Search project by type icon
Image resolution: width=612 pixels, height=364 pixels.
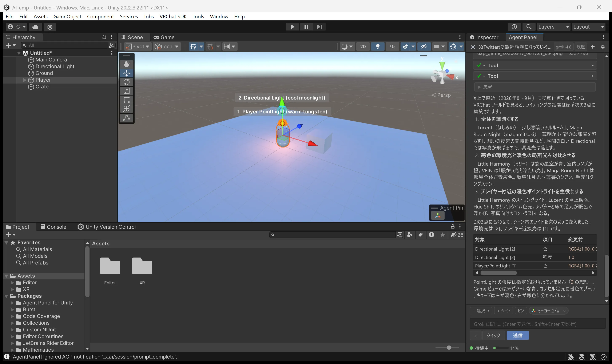click(409, 235)
